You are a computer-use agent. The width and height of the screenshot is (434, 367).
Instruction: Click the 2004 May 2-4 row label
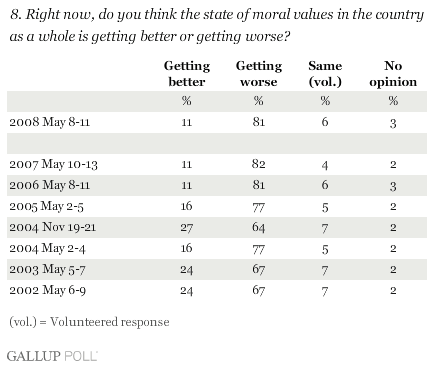point(47,248)
